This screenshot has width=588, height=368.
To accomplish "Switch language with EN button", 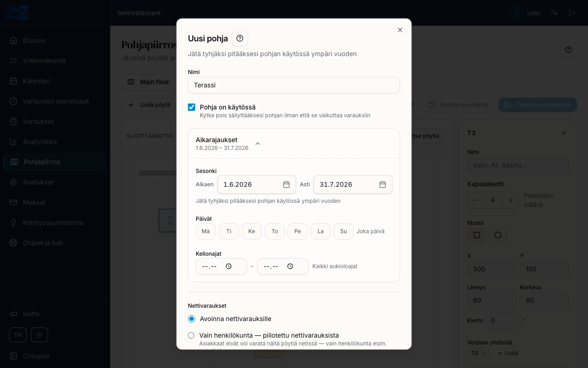I will 18,335.
